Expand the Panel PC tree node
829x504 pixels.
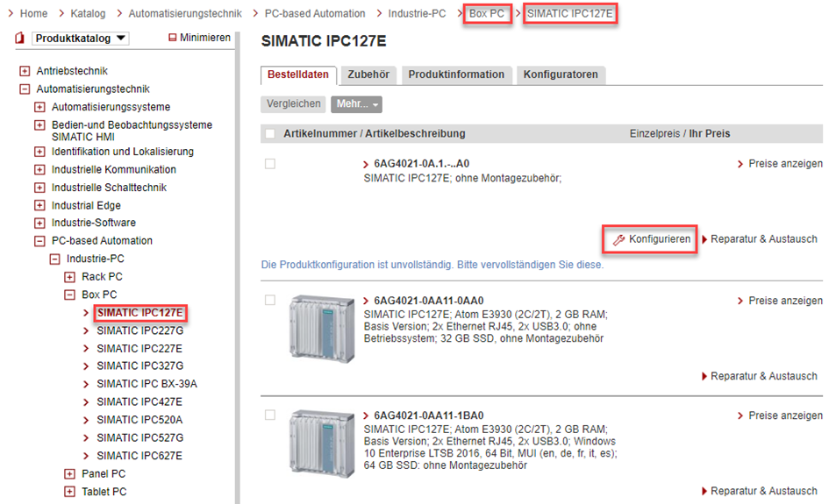pyautogui.click(x=70, y=474)
